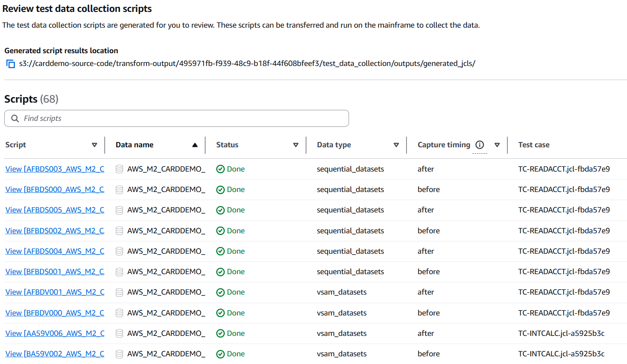Copy the generated script S3 location
Screen dimensions: 627x364
[11, 64]
